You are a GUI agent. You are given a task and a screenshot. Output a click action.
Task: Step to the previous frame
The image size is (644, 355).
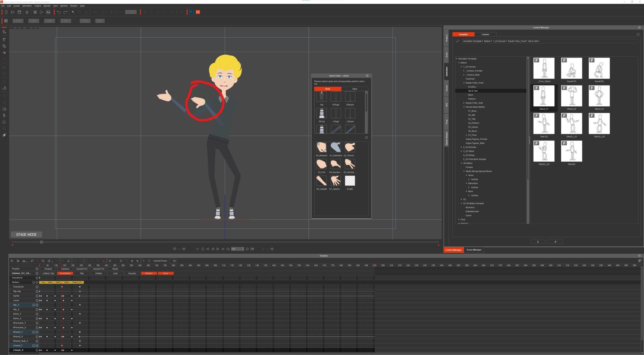[213, 249]
